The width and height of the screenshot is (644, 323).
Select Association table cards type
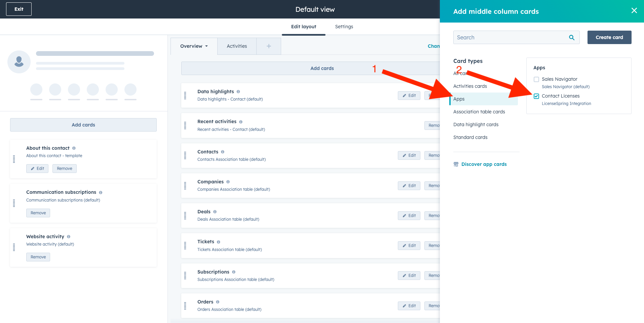479,112
